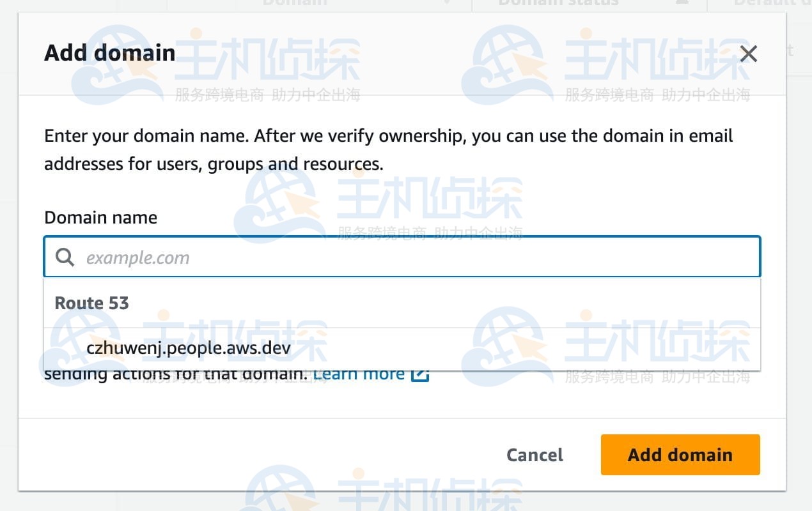This screenshot has height=511, width=812.
Task: Click the Route 53 group heading
Action: click(91, 303)
